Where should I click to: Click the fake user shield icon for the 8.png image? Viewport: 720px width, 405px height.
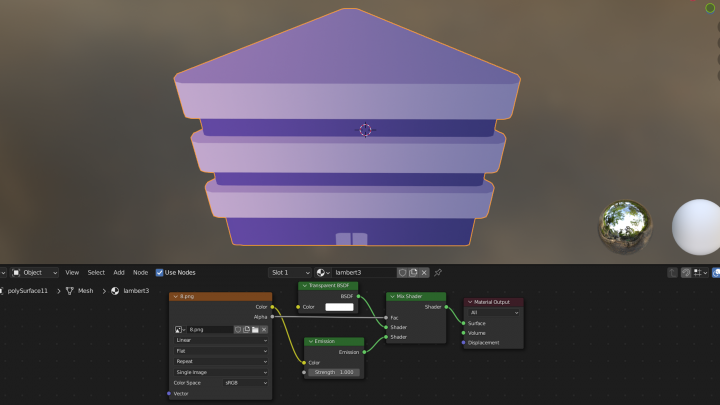(x=238, y=330)
